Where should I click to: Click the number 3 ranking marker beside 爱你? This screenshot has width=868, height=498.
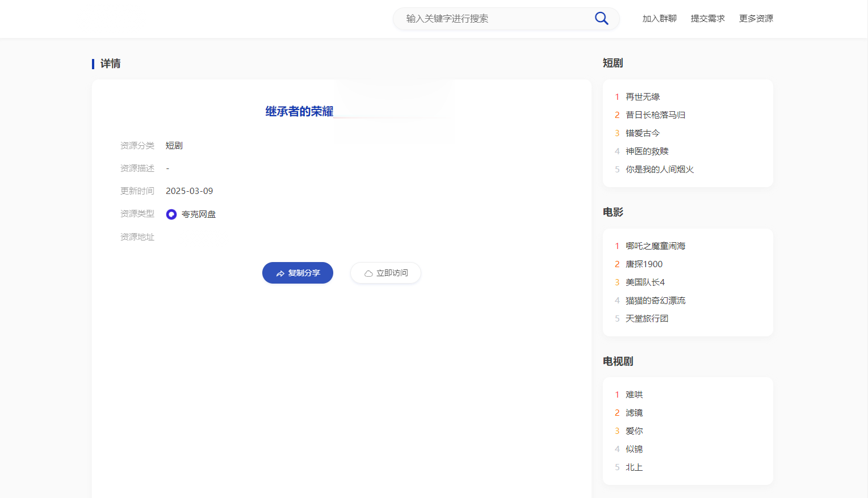617,431
